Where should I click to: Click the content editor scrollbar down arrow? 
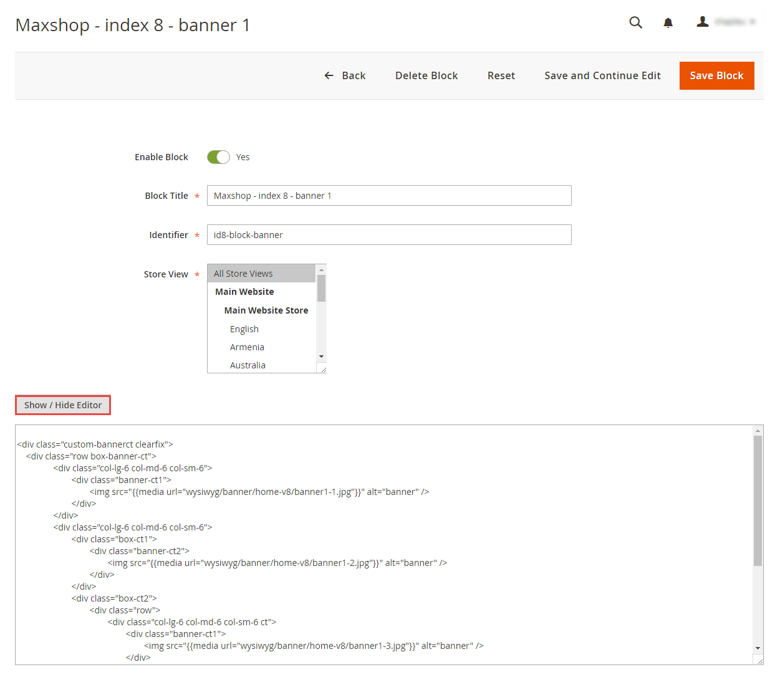tap(758, 648)
